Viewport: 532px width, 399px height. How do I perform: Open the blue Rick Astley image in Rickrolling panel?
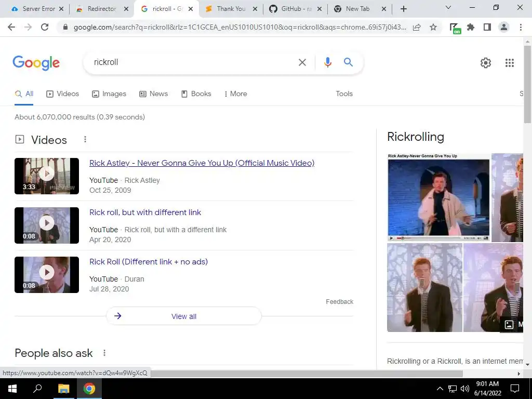(438, 197)
